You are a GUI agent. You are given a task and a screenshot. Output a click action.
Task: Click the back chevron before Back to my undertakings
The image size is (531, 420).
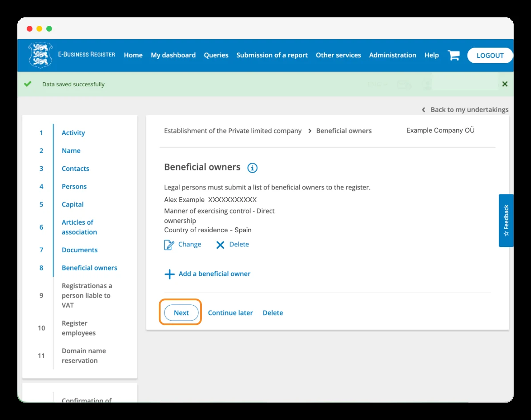click(x=423, y=110)
